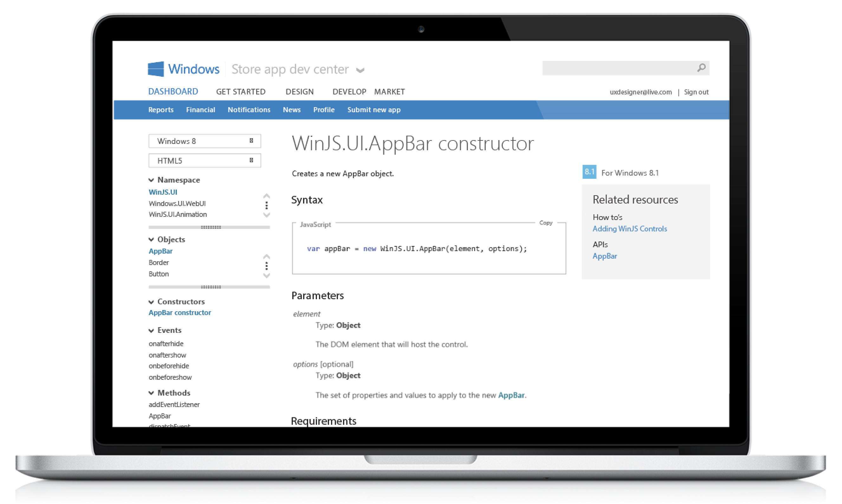Copy the JavaScript code sample
This screenshot has height=504, width=842.
pyautogui.click(x=546, y=223)
